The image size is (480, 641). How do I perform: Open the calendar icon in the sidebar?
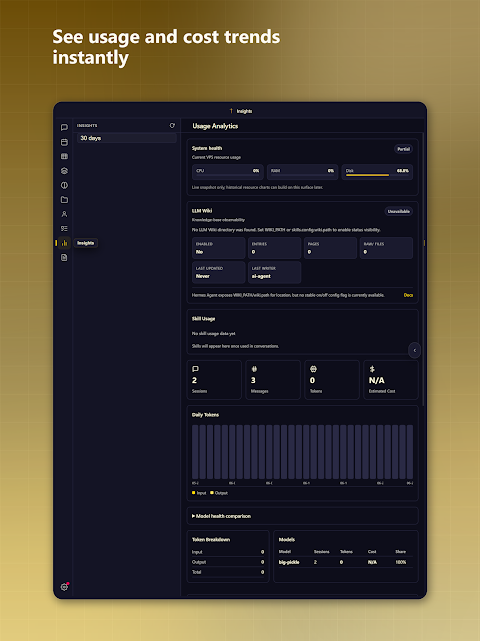64,142
